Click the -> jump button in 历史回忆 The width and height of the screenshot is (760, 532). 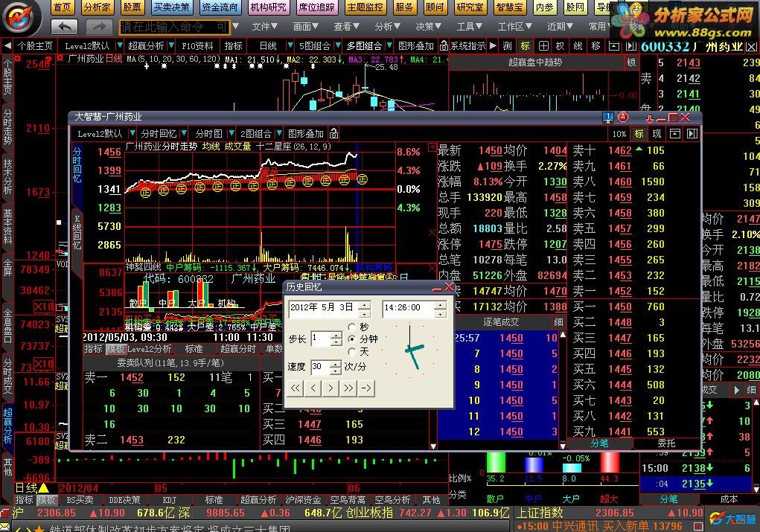tap(366, 388)
